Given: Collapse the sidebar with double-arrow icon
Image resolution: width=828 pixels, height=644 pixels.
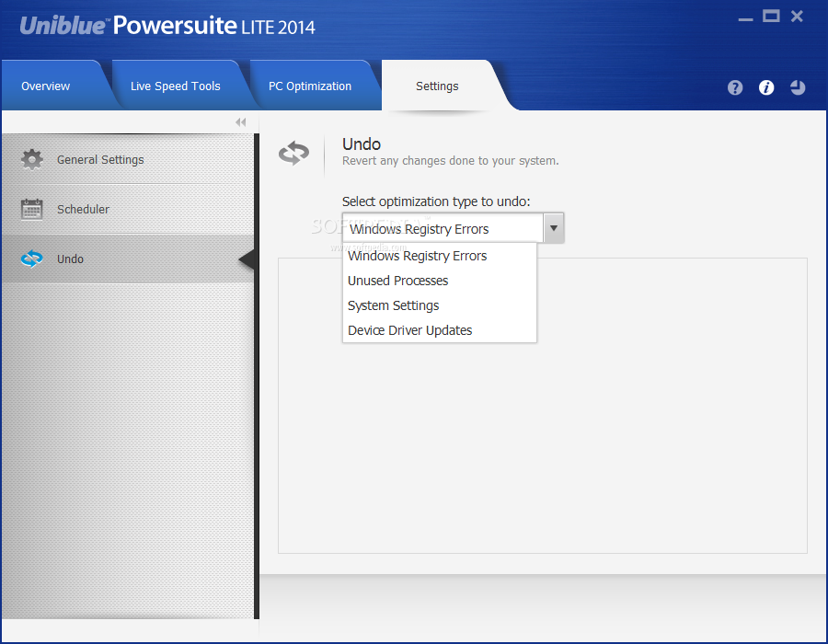Looking at the screenshot, I should [x=241, y=122].
